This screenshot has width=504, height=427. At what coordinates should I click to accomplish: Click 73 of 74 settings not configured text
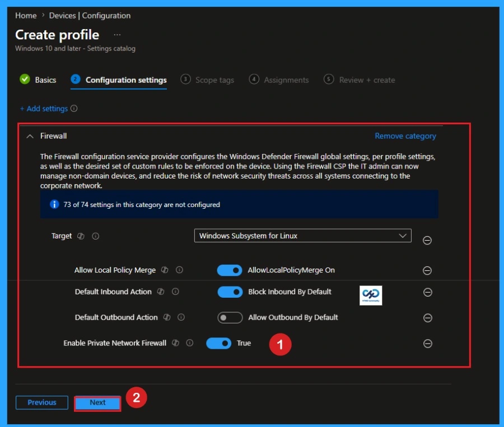click(x=142, y=205)
